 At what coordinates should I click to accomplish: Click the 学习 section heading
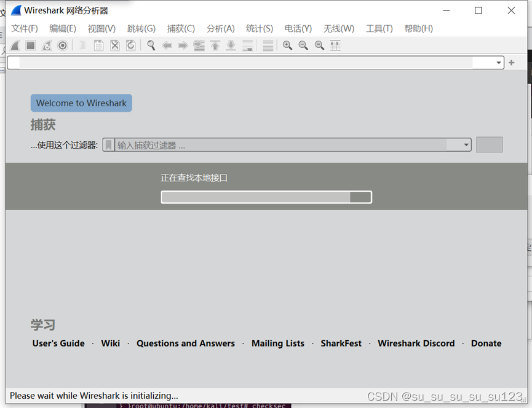[43, 324]
